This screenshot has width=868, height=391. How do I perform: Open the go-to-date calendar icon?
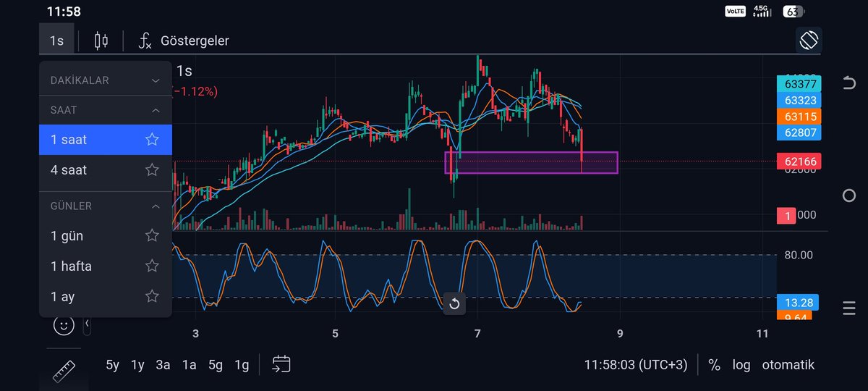pyautogui.click(x=281, y=364)
